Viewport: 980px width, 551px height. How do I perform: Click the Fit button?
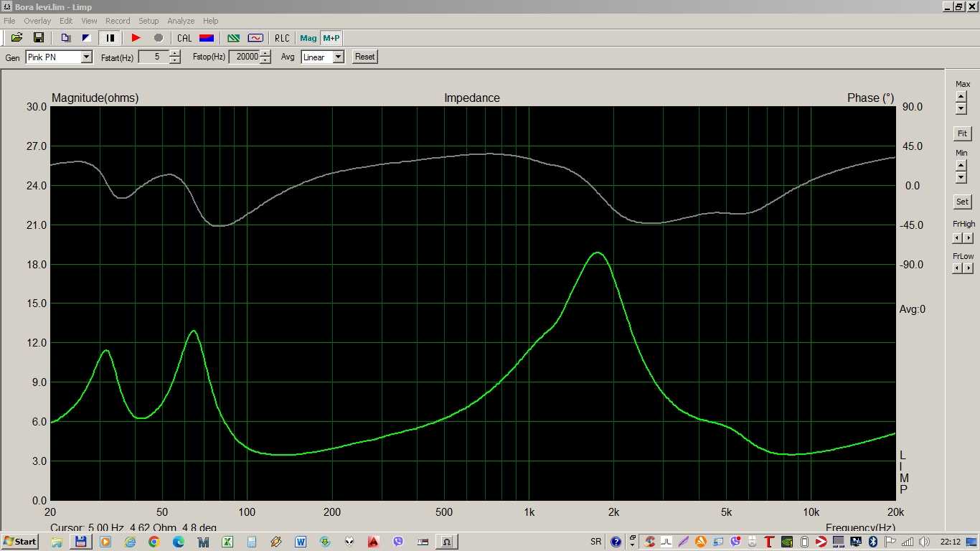pos(962,133)
